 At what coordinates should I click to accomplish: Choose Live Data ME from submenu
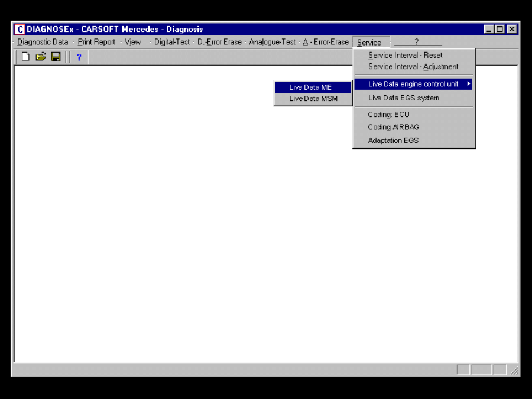(310, 87)
